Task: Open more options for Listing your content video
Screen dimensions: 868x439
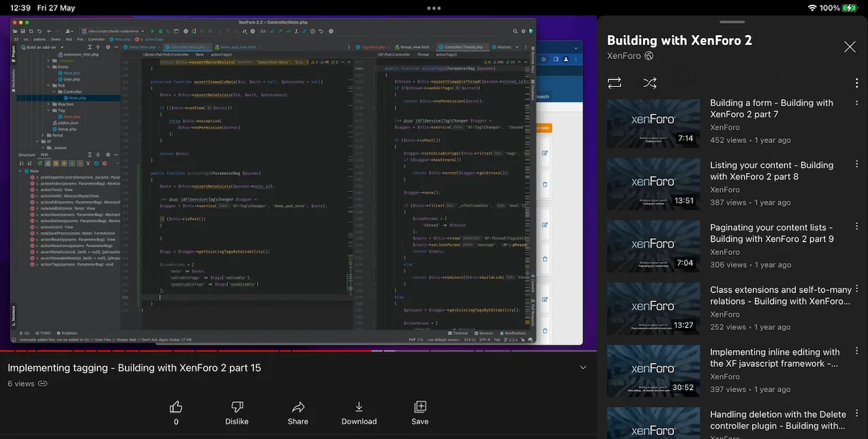Action: click(857, 164)
